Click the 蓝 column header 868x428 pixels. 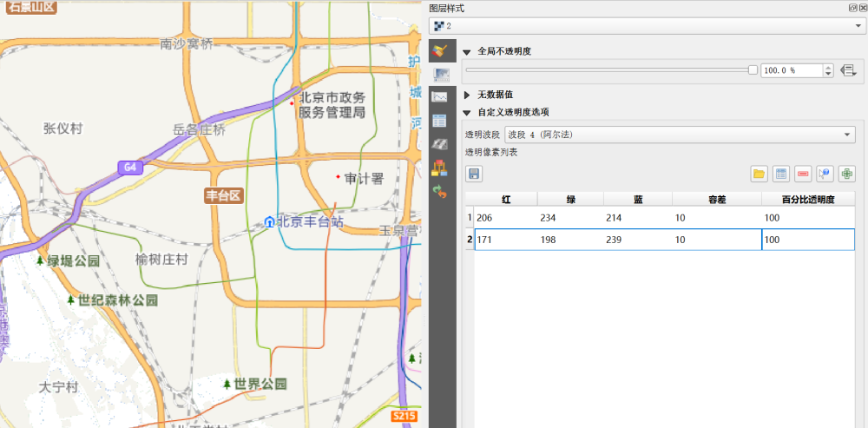point(638,199)
